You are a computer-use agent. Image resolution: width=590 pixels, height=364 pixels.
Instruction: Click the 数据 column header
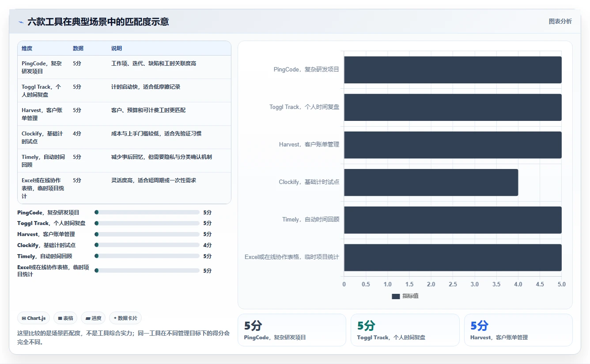78,49
